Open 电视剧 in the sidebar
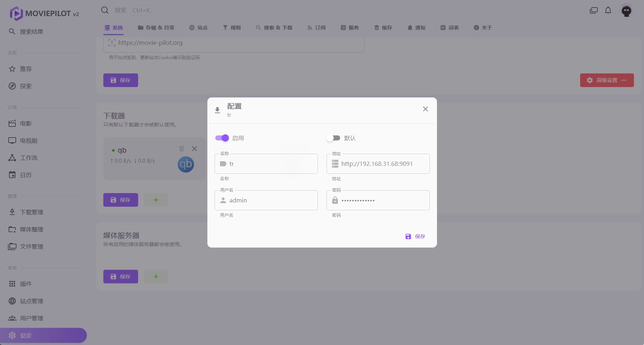Image resolution: width=644 pixels, height=345 pixels. pos(43,140)
